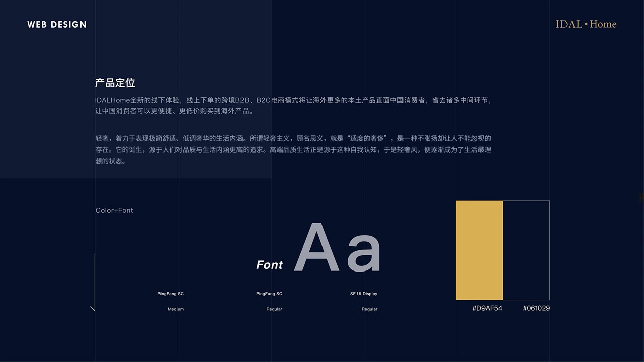The image size is (644, 362).
Task: Click the gold #D9AF54 color swatch
Action: tap(479, 250)
